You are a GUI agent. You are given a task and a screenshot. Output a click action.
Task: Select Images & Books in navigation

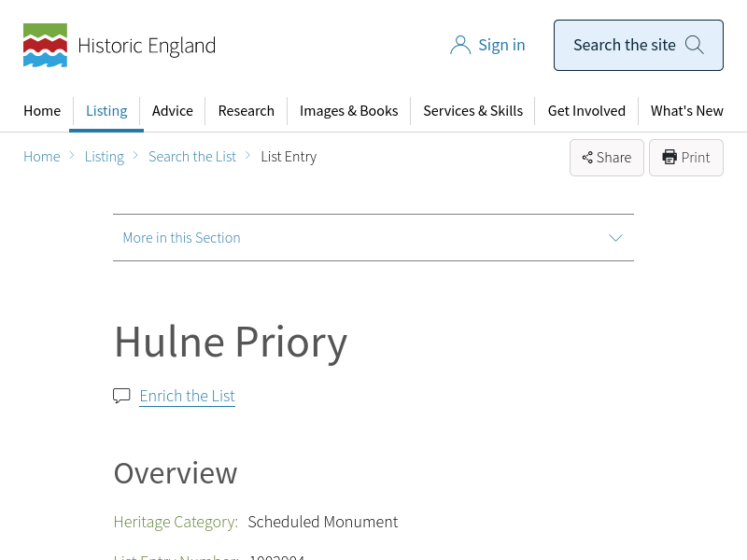pos(348,110)
